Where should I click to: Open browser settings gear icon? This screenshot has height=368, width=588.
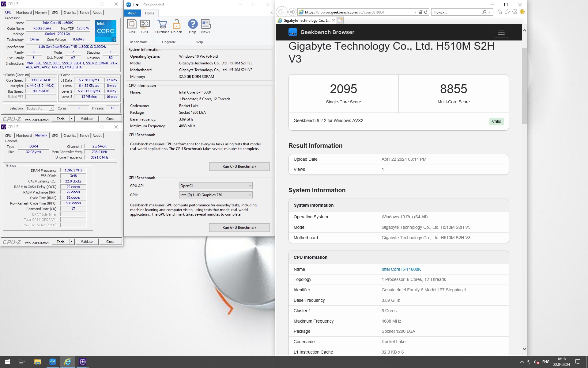coord(515,12)
